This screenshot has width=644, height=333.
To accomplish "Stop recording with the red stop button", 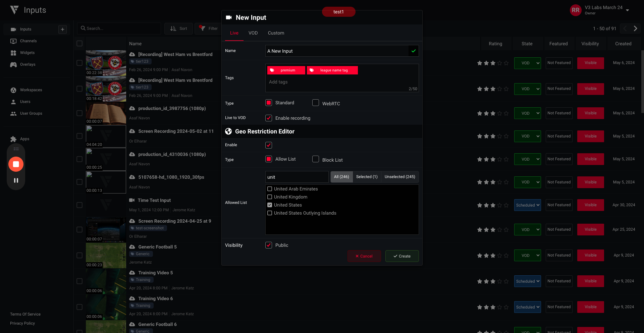I will coord(16,164).
